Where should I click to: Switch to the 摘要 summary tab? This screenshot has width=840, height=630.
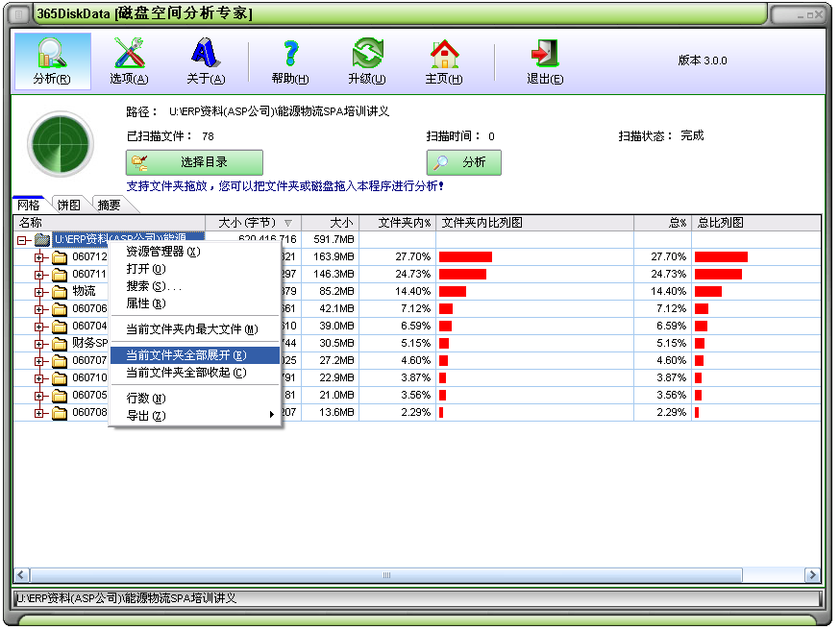(110, 205)
